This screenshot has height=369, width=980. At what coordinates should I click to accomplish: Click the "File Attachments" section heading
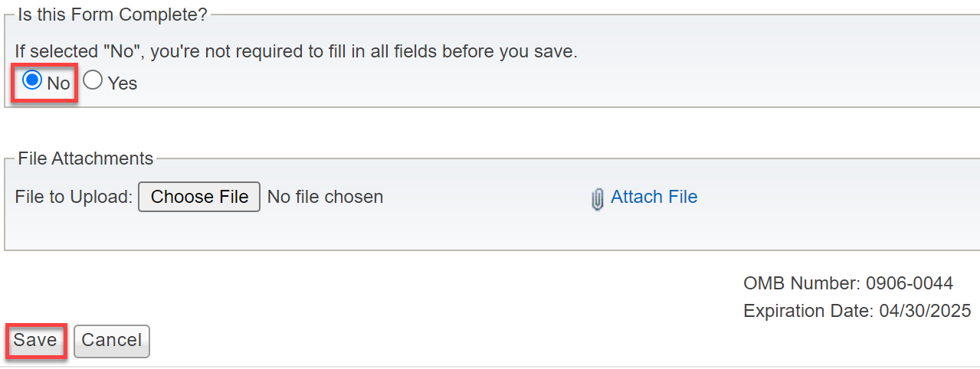click(86, 158)
